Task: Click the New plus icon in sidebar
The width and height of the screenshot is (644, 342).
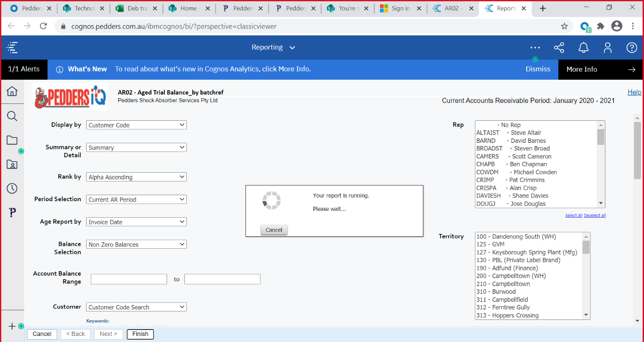Action: (12, 326)
